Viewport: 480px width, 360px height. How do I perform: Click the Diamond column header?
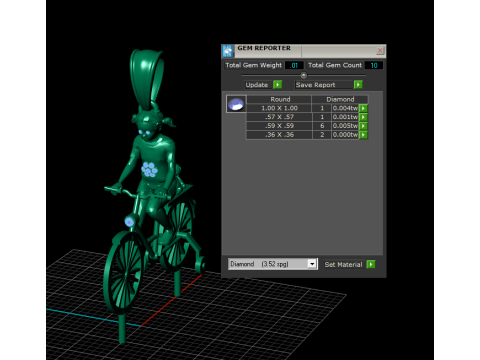(x=340, y=99)
